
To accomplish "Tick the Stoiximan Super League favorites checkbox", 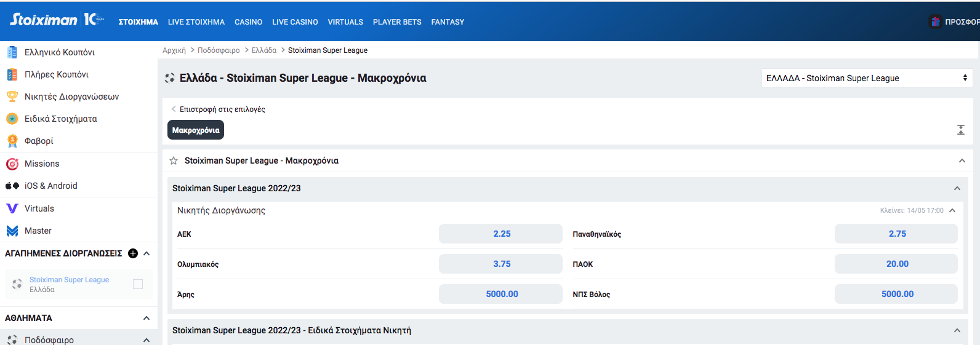I will click(138, 284).
